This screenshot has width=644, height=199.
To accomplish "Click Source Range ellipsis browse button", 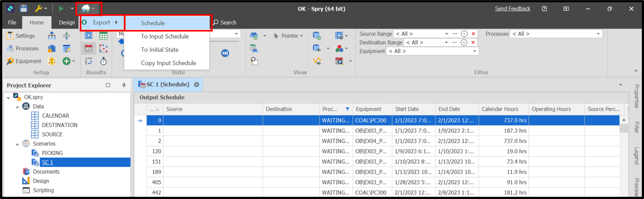I will coord(455,34).
